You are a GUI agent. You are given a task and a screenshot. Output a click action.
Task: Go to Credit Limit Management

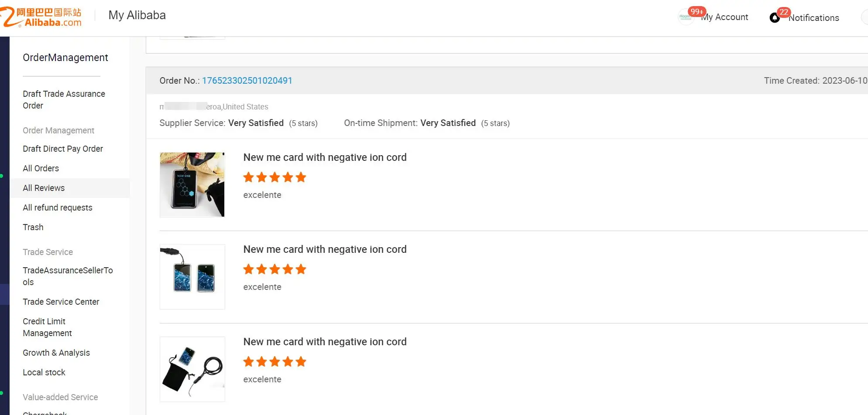tap(47, 327)
